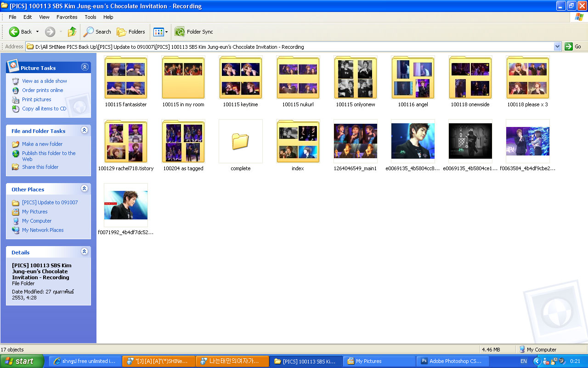Click View as a slide show link
Viewport: 588px width, 368px height.
(45, 81)
